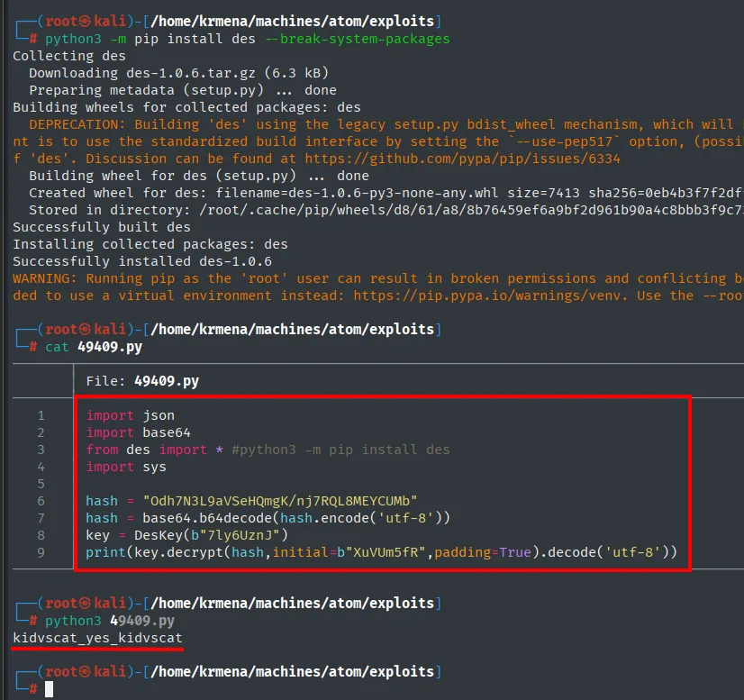Click the 'import sys' code line
The image size is (744, 700).
coord(126,467)
